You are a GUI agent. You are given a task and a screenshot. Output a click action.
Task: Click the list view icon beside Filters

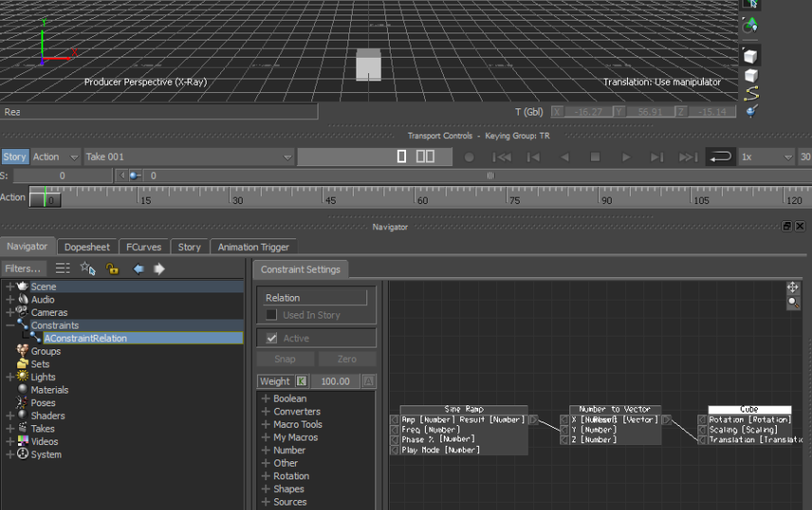click(x=62, y=268)
